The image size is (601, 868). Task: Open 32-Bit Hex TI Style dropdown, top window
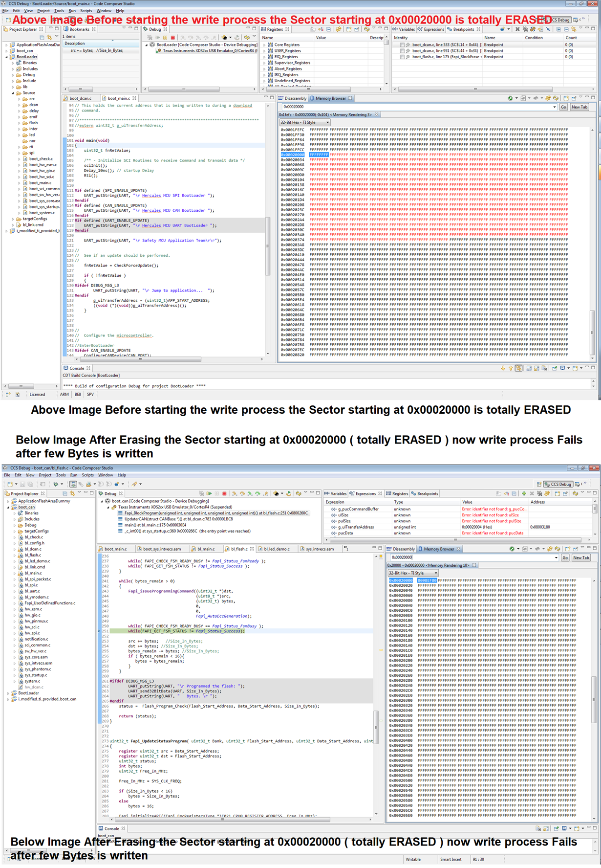pos(305,122)
